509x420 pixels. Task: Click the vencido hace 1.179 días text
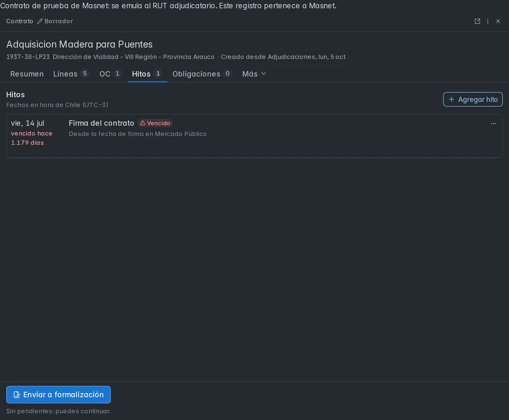pyautogui.click(x=32, y=138)
